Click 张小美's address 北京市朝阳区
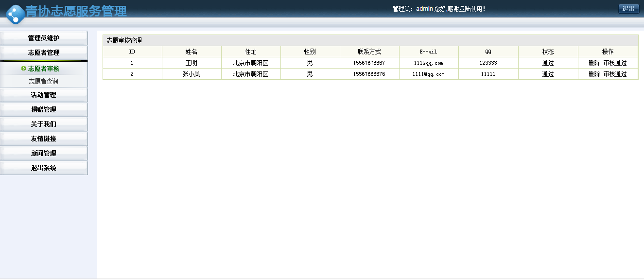644x280 pixels. pyautogui.click(x=251, y=74)
